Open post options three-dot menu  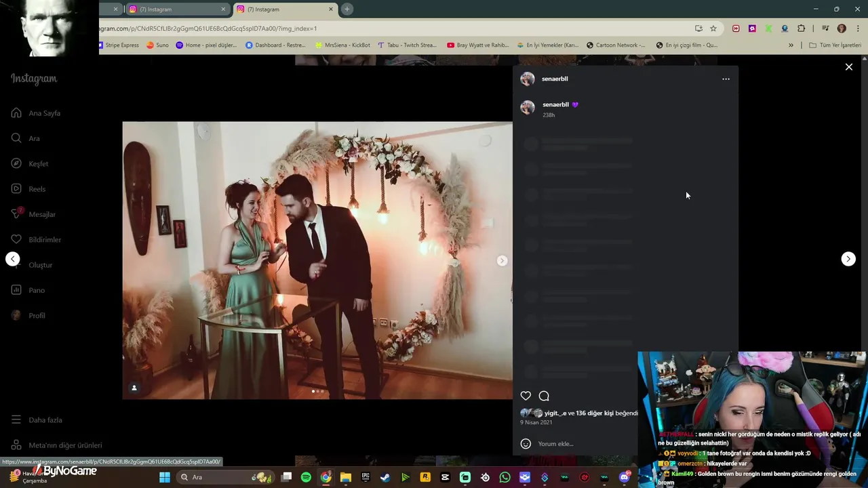pyautogui.click(x=726, y=79)
